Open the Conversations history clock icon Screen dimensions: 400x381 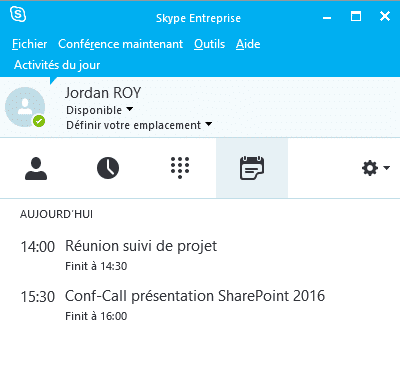coord(108,168)
